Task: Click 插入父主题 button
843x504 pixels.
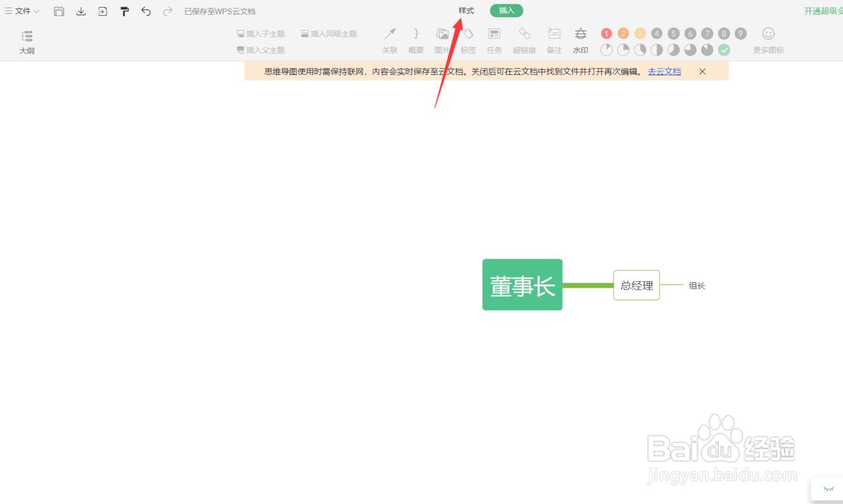Action: tap(261, 50)
